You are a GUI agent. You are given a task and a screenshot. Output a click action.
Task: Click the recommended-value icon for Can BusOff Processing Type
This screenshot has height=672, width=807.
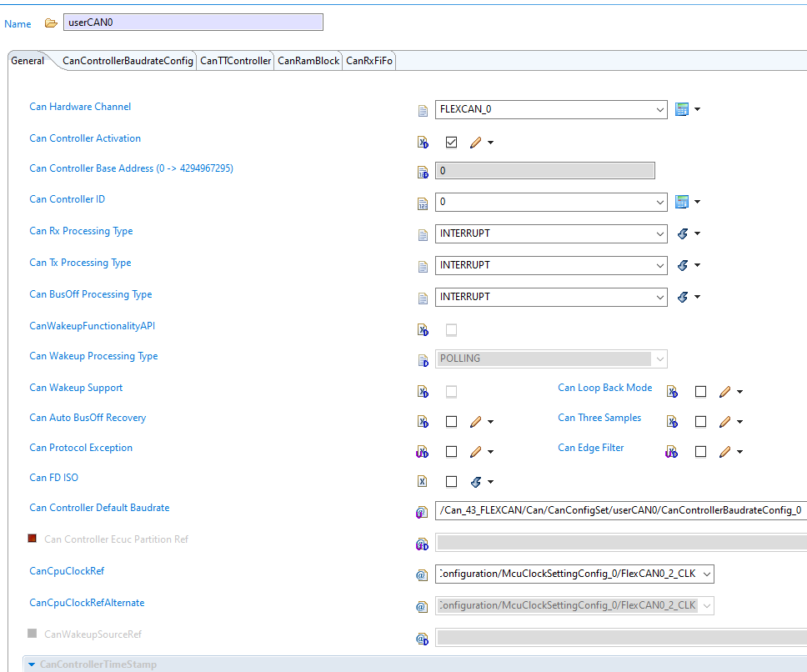[x=683, y=297]
